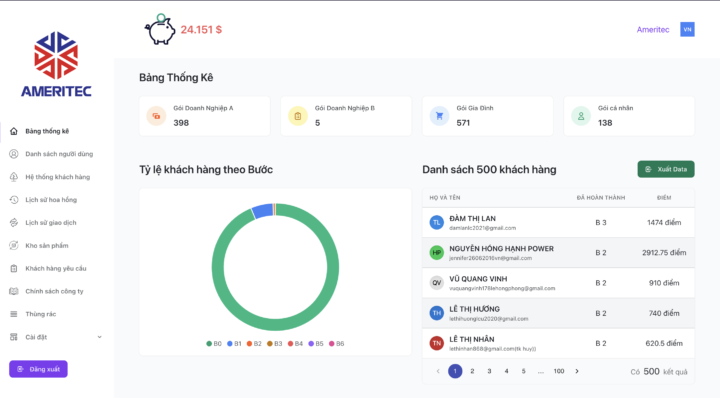Click the blue B1 donut chart segment
This screenshot has height=398, width=720.
coord(263,211)
